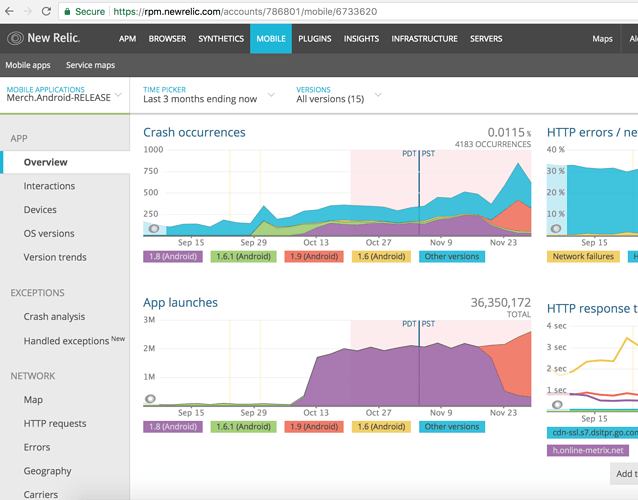The height and width of the screenshot is (500, 638).
Task: Reload the page with refresh icon
Action: 46,11
